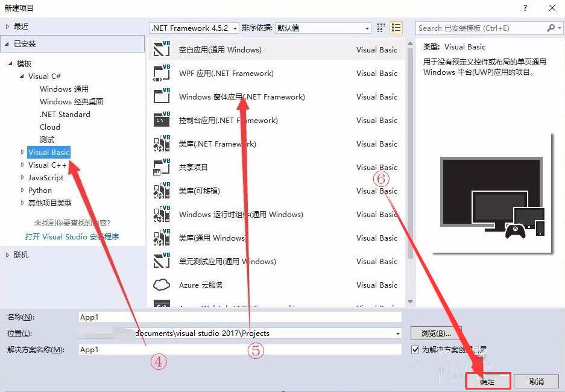Select the 共享项目 shared project template
Image resolution: width=565 pixels, height=392 pixels.
[161, 167]
